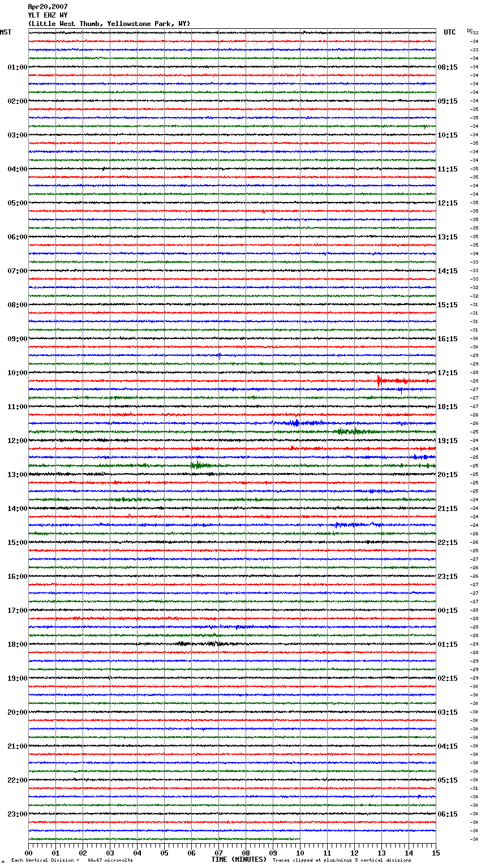
Task: Click the '10:15' UTC time label
Action: tap(448, 135)
